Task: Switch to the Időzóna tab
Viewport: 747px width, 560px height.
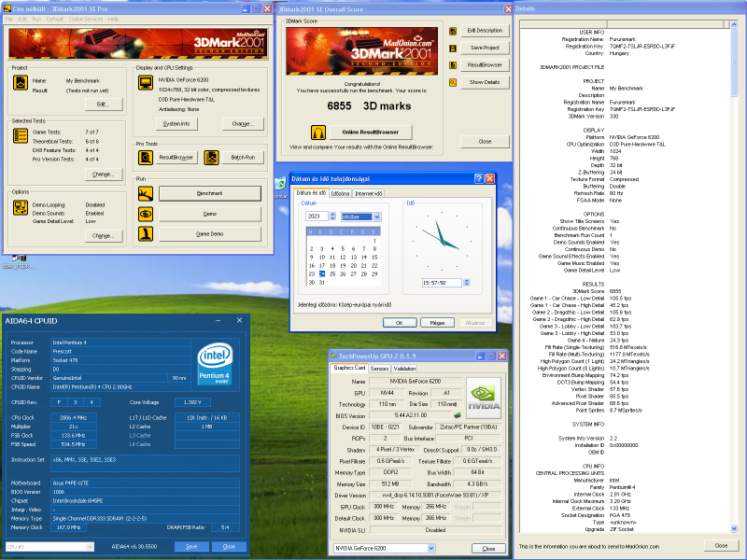Action: click(340, 193)
